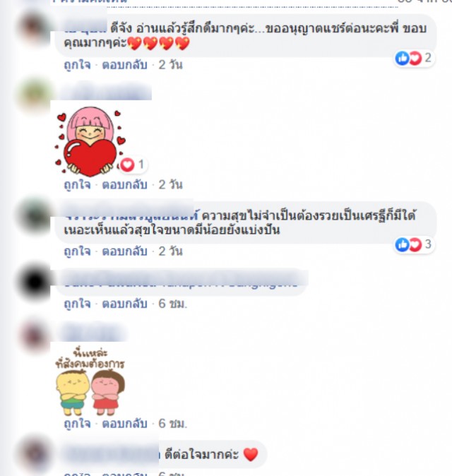Click heart reaction on pink-hair sticker

coord(133,165)
